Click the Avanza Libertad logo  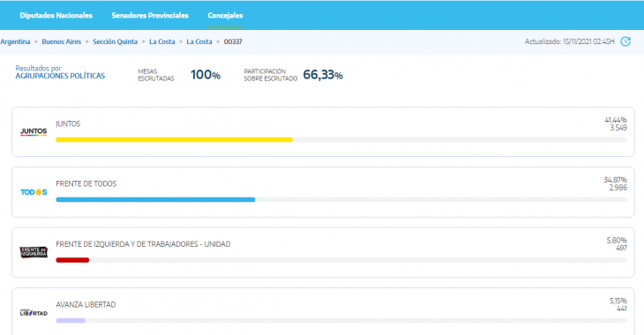point(34,313)
